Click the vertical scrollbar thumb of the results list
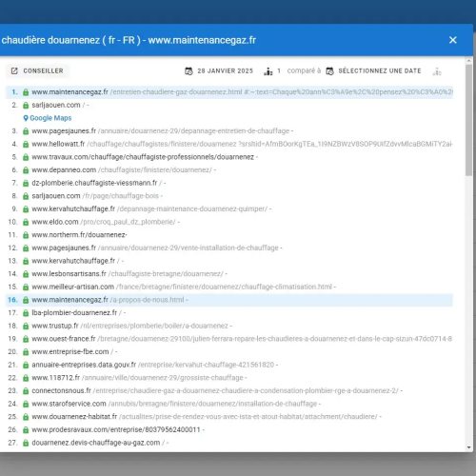The width and height of the screenshot is (476, 476). coord(469,120)
